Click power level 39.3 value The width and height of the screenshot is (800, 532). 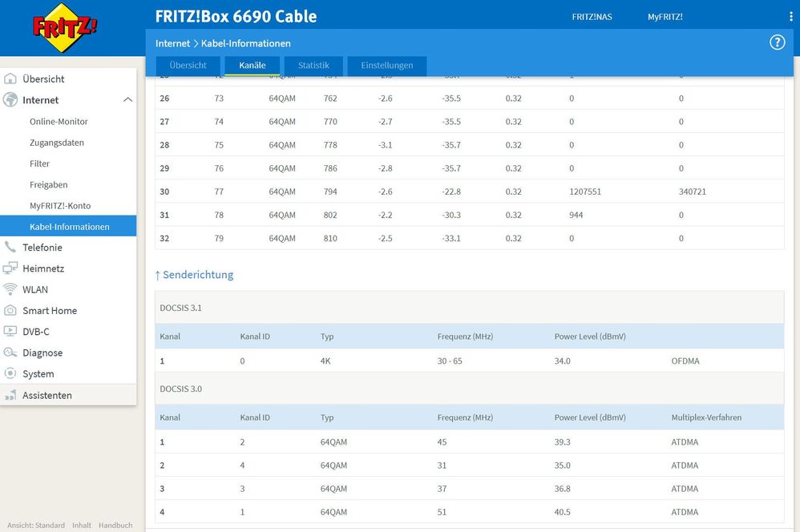[x=562, y=442]
